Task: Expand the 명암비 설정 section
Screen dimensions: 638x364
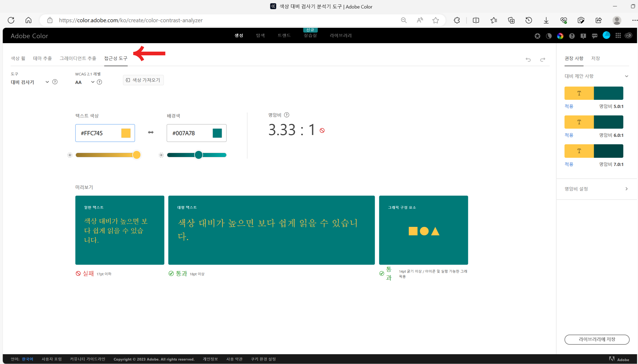Action: tap(626, 189)
